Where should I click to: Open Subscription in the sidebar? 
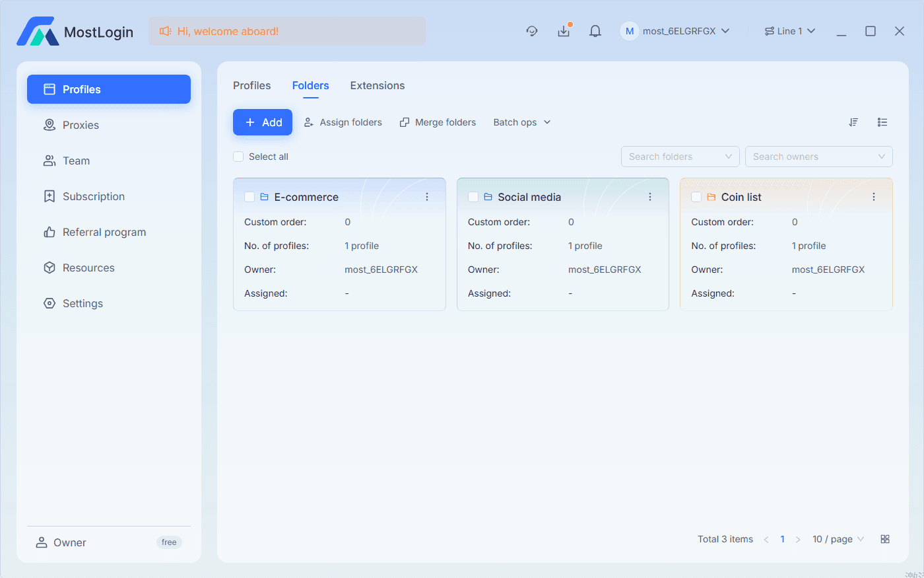point(109,196)
